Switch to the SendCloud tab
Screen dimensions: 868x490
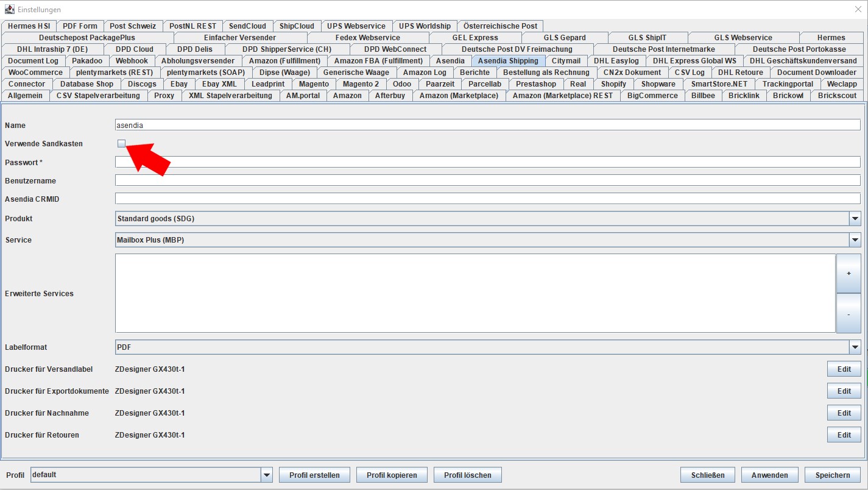pos(247,26)
